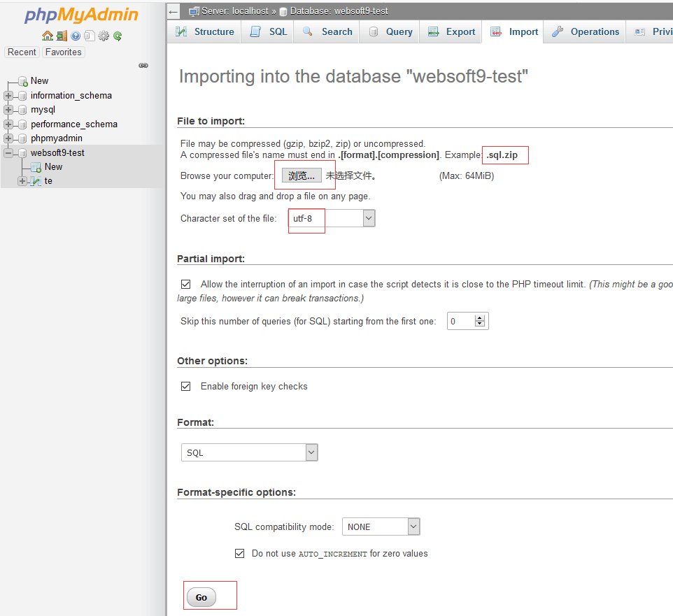673x616 pixels.
Task: Click the log out door icon
Action: pos(62,36)
